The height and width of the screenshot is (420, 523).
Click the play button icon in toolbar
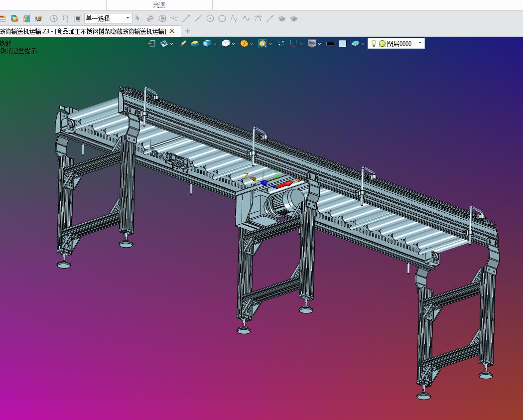click(162, 18)
